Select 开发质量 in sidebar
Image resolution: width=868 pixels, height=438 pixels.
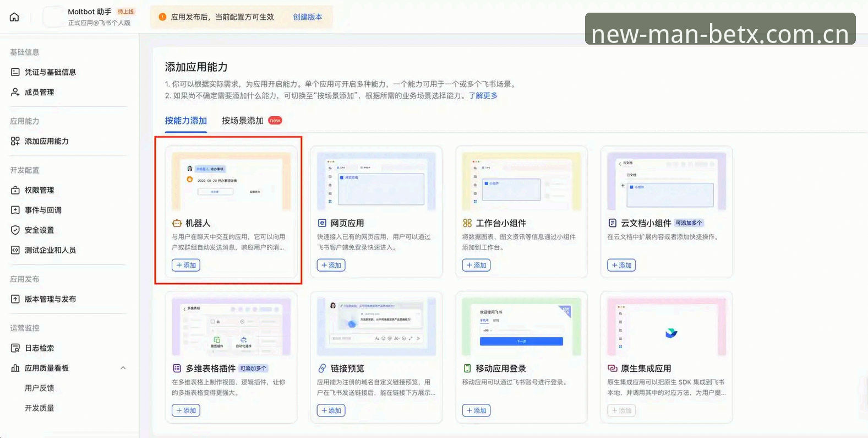[40, 408]
